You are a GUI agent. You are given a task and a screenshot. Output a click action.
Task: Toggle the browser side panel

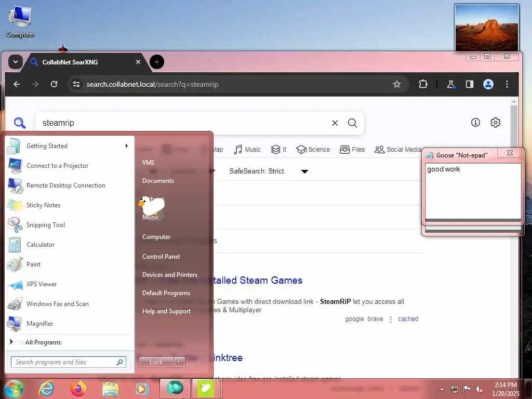click(x=469, y=84)
